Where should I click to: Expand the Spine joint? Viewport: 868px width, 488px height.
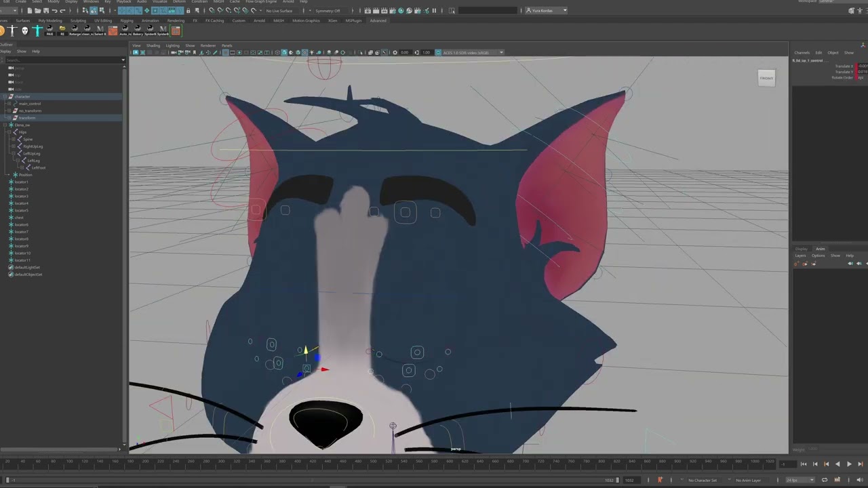14,139
